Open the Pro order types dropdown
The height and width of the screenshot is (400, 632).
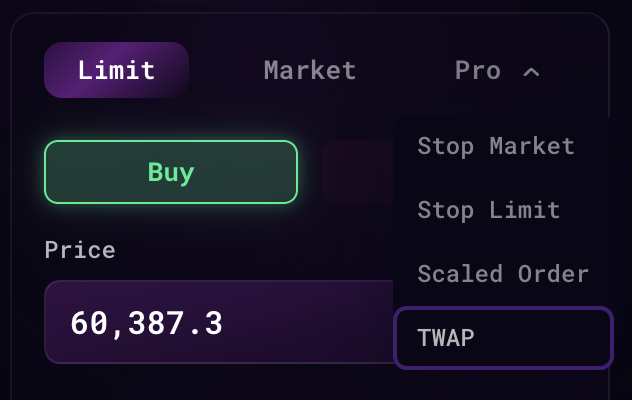[496, 70]
